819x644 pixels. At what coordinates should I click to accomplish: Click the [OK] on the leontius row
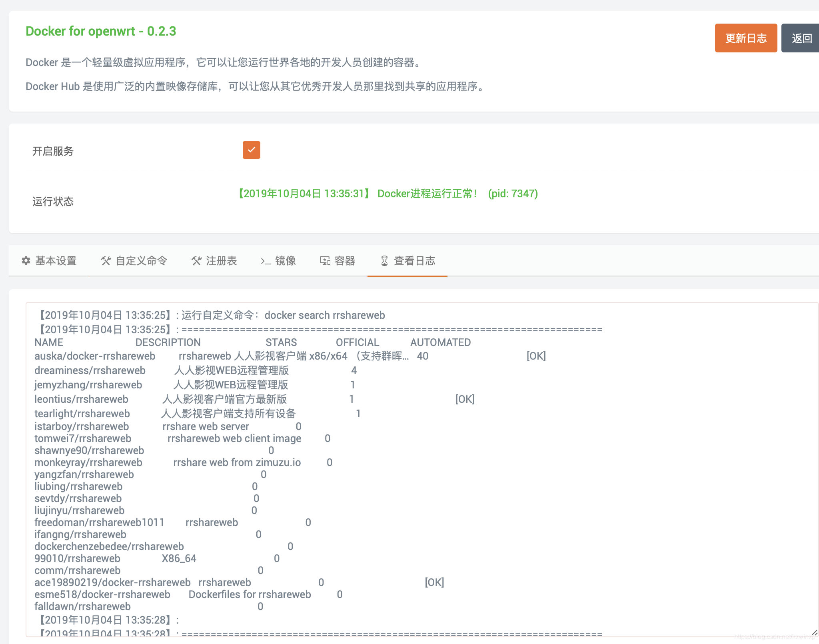click(x=465, y=399)
